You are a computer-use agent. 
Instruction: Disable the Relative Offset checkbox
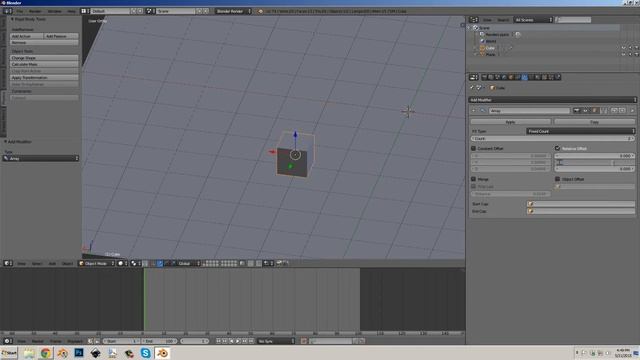coord(558,149)
